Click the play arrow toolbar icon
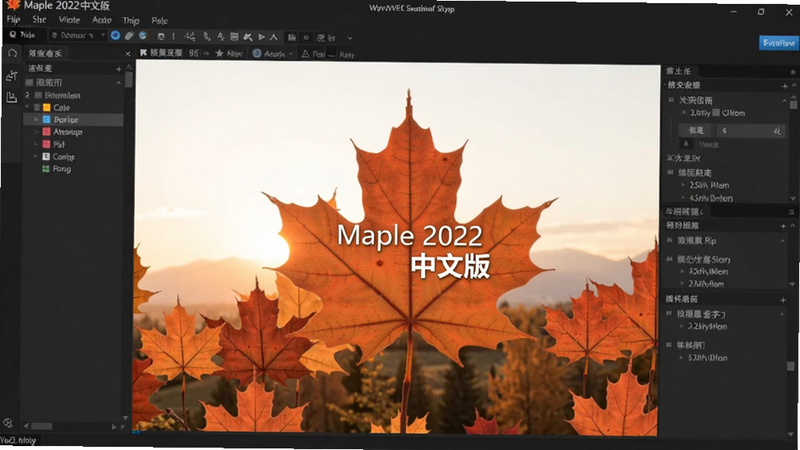 [x=262, y=37]
